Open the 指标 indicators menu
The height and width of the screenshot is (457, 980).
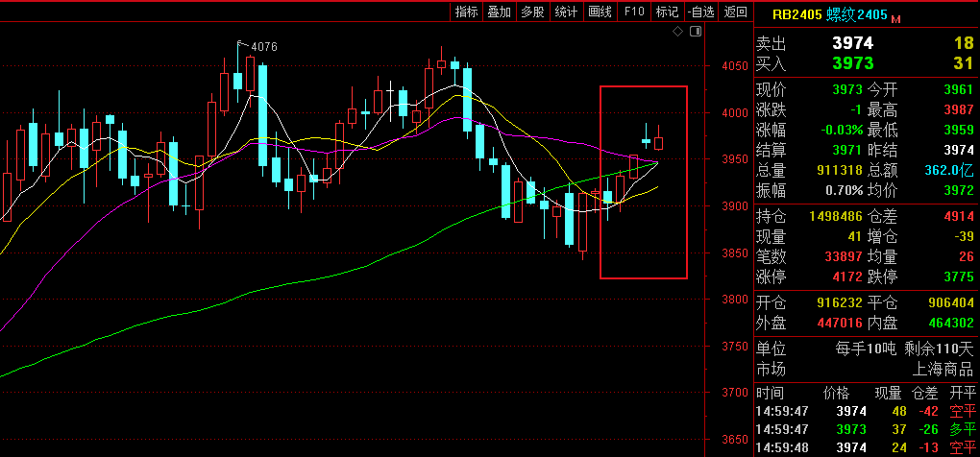click(x=466, y=12)
